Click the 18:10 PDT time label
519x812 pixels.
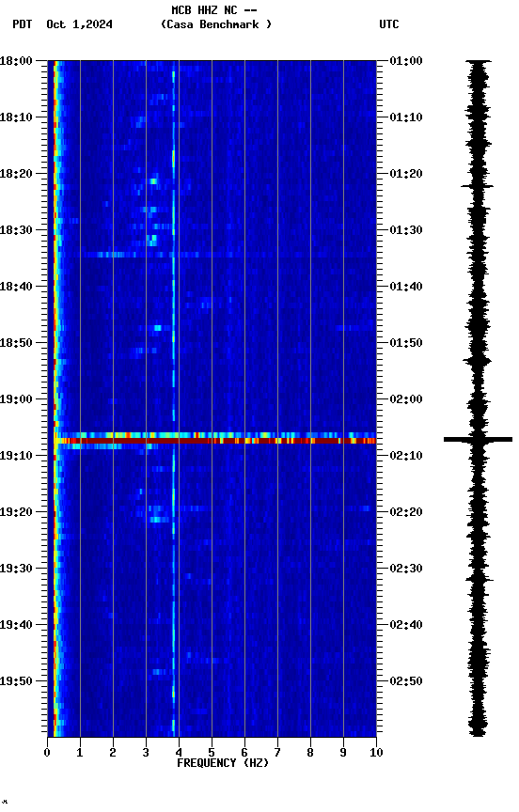coord(16,117)
